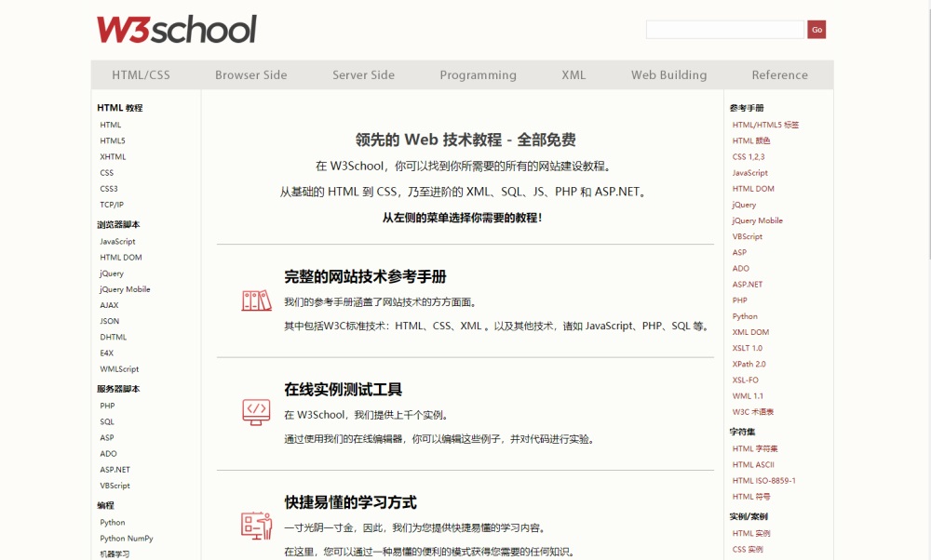Open the Browser Side navigation tab

tap(251, 74)
